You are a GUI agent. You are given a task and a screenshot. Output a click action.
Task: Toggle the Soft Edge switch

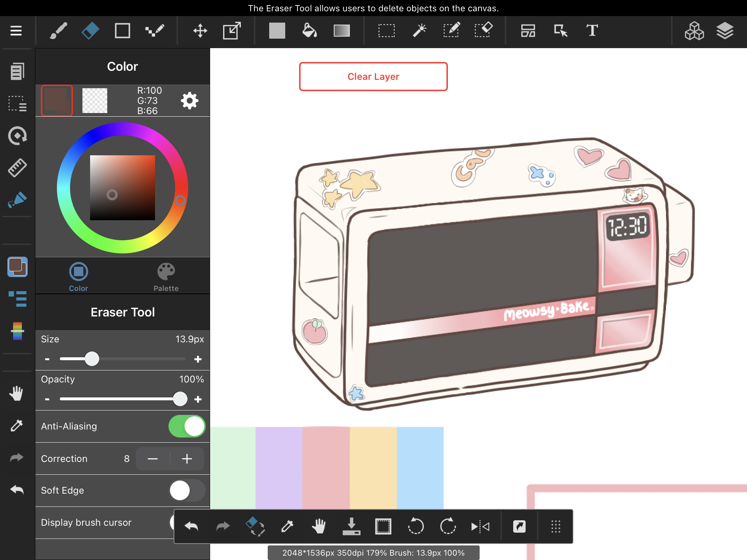click(187, 490)
